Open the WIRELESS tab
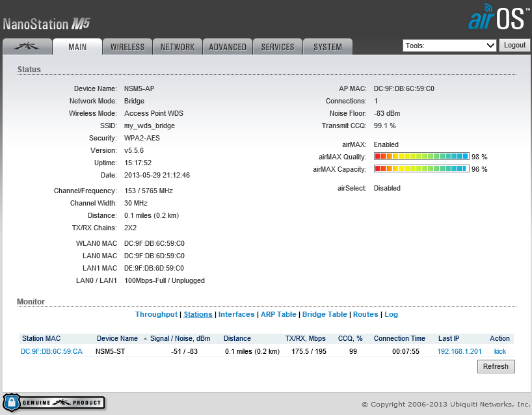The width and height of the screenshot is (532, 415). point(127,47)
